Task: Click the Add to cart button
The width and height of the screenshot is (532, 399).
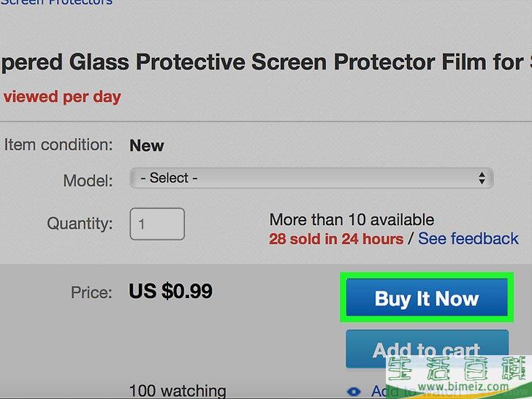Action: coord(427,349)
